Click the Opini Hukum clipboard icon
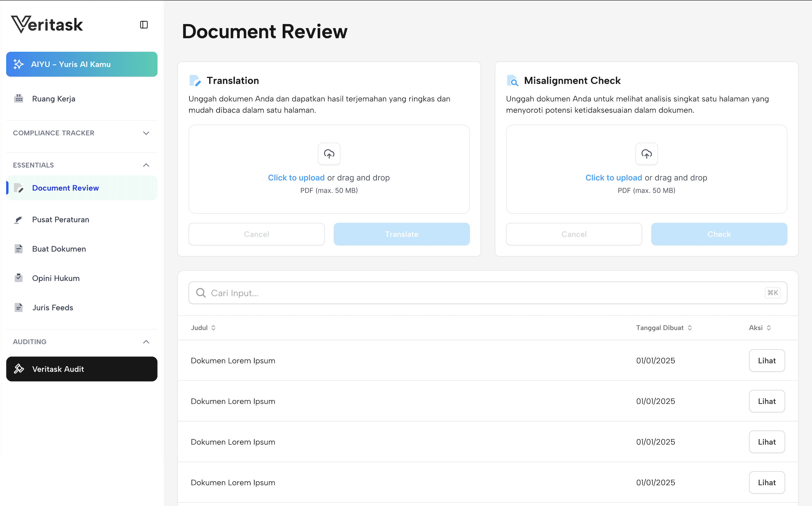This screenshot has height=506, width=812. [18, 278]
